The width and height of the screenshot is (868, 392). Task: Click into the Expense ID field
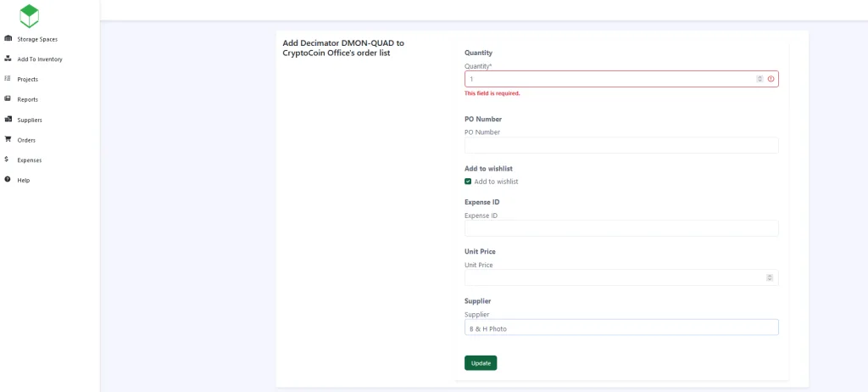[621, 228]
